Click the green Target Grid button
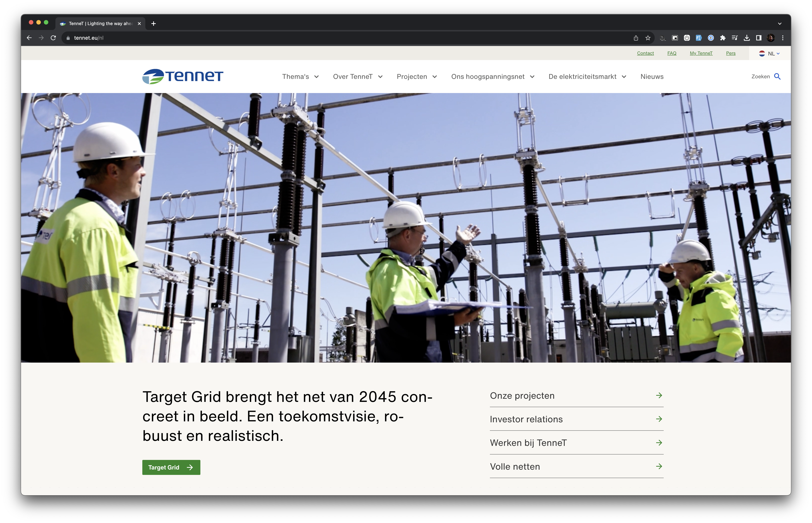812x523 pixels. (x=171, y=467)
